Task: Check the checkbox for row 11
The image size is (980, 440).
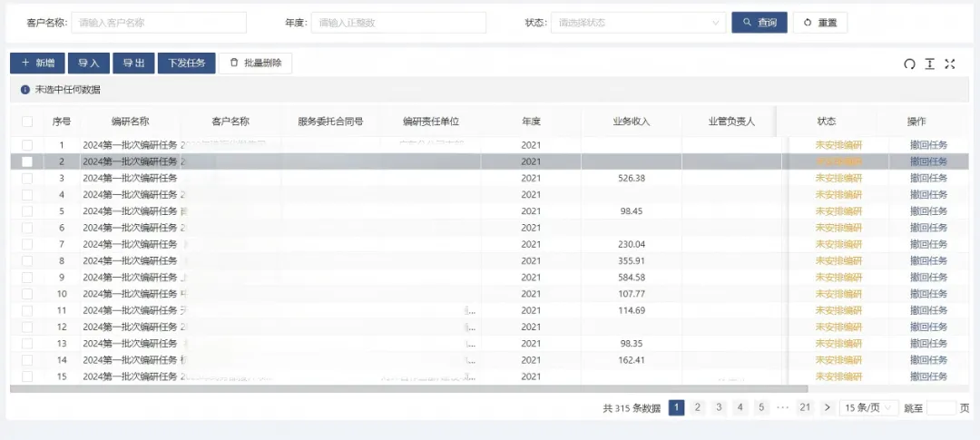Action: (27, 310)
